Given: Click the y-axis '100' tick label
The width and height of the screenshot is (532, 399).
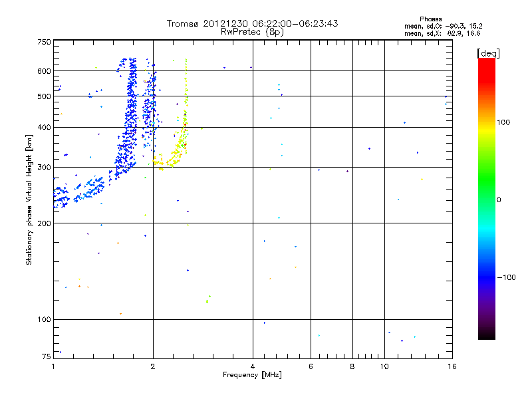Looking at the screenshot, I should tap(44, 319).
